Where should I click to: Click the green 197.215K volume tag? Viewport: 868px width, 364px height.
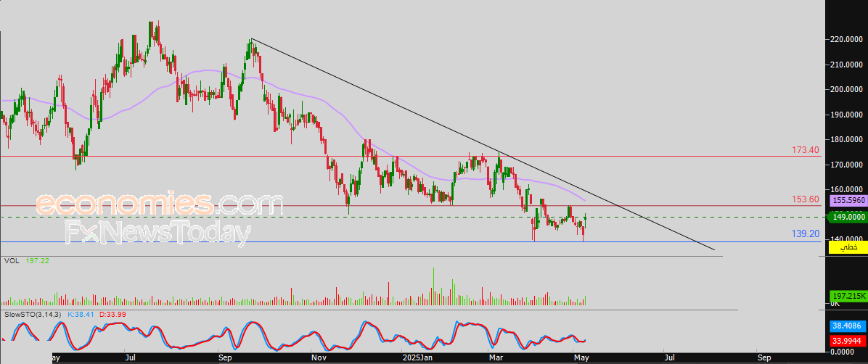coord(848,296)
